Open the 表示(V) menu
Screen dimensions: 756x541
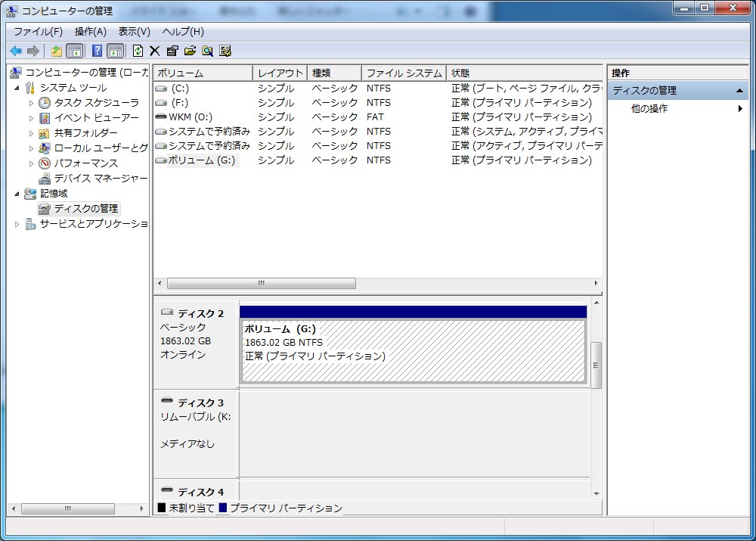(134, 32)
